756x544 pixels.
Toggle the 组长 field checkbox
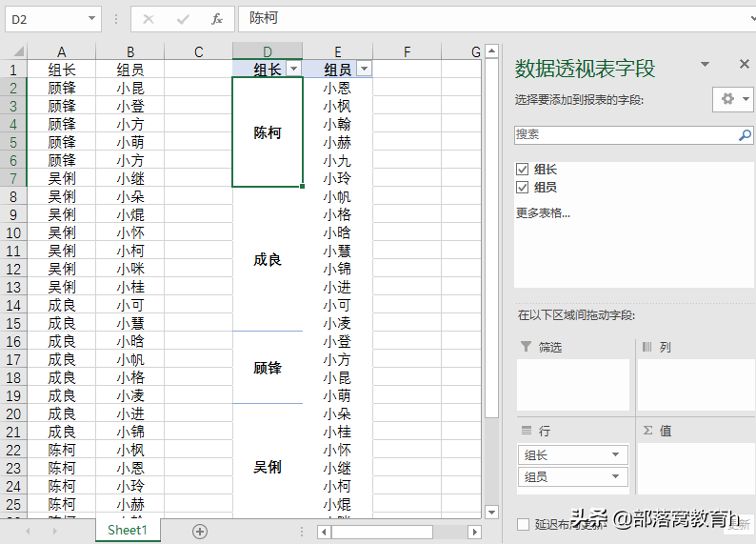click(522, 170)
